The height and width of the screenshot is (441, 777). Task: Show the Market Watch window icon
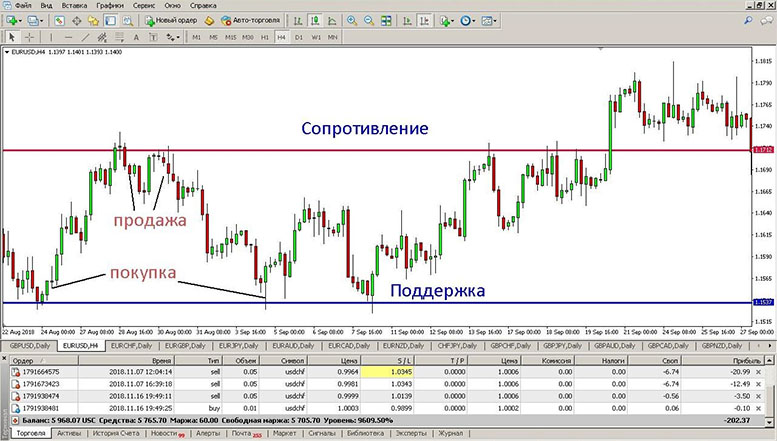pyautogui.click(x=59, y=21)
